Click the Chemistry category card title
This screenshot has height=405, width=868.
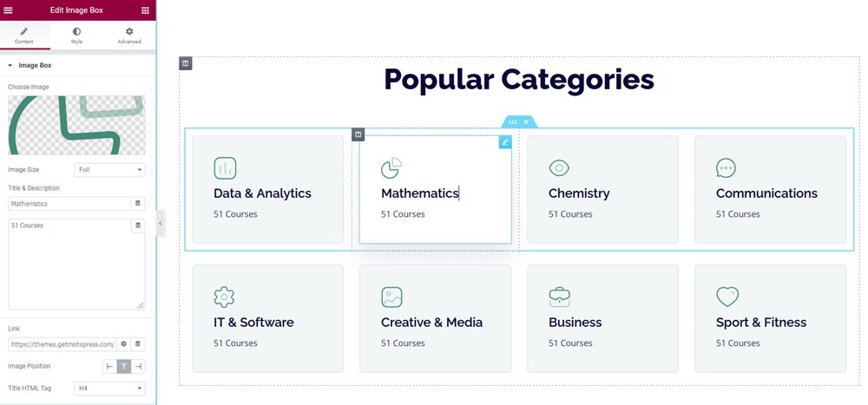[x=579, y=193]
